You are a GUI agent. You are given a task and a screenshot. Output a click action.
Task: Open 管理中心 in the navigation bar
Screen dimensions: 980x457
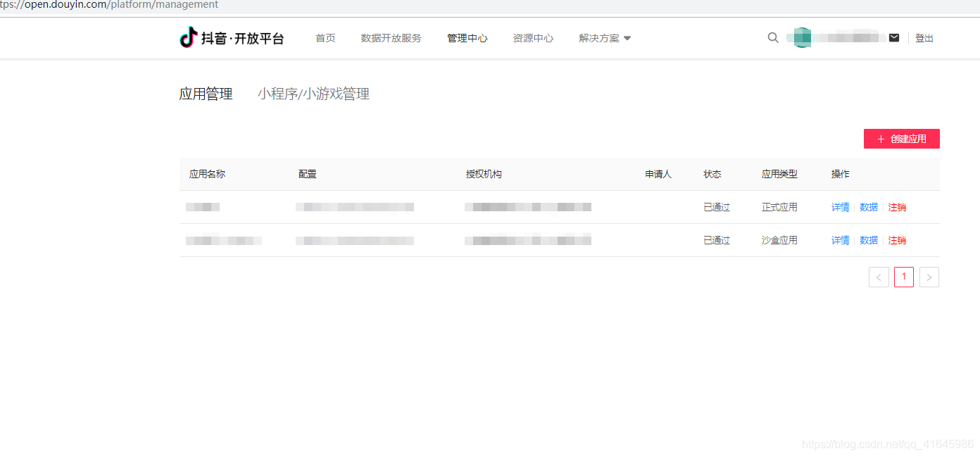[467, 38]
